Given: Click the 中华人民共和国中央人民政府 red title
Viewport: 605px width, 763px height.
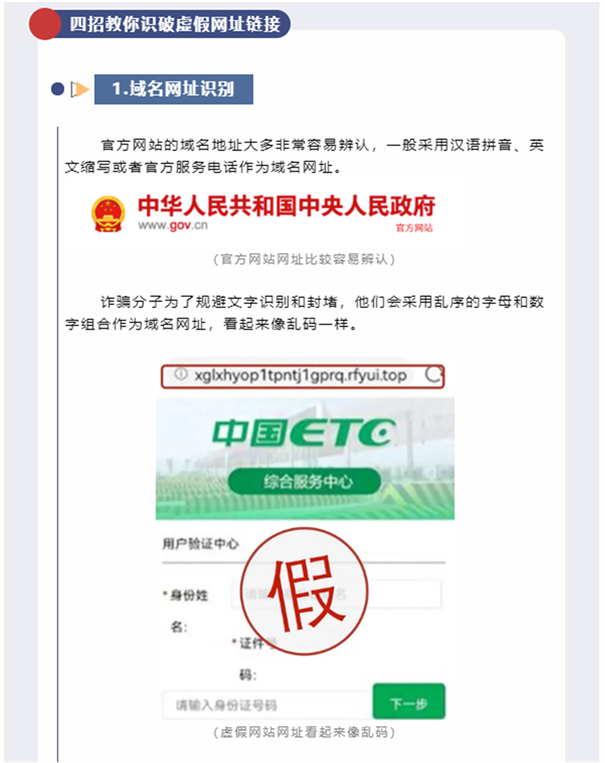Looking at the screenshot, I should pyautogui.click(x=287, y=205).
